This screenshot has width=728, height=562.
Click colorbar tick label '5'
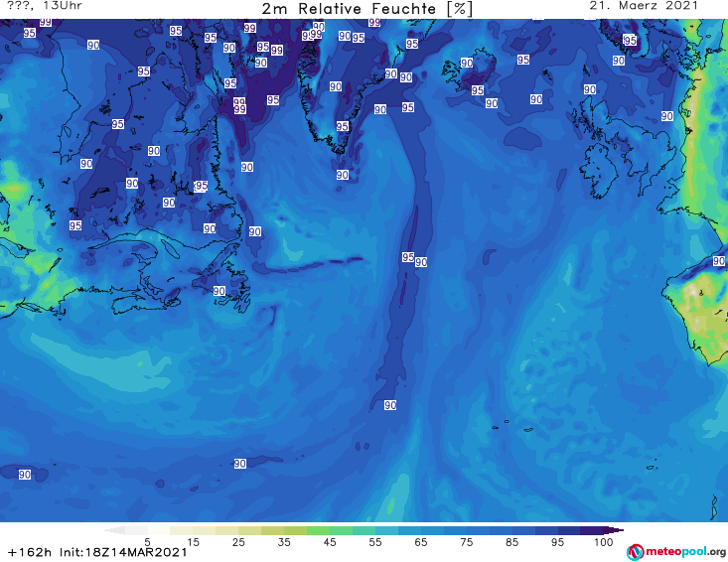pos(147,542)
